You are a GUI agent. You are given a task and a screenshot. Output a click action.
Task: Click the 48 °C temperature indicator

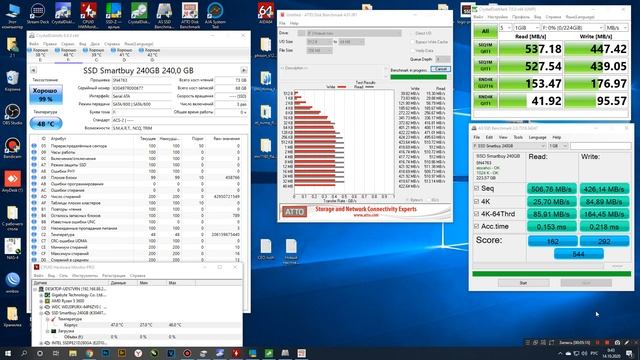(45, 123)
